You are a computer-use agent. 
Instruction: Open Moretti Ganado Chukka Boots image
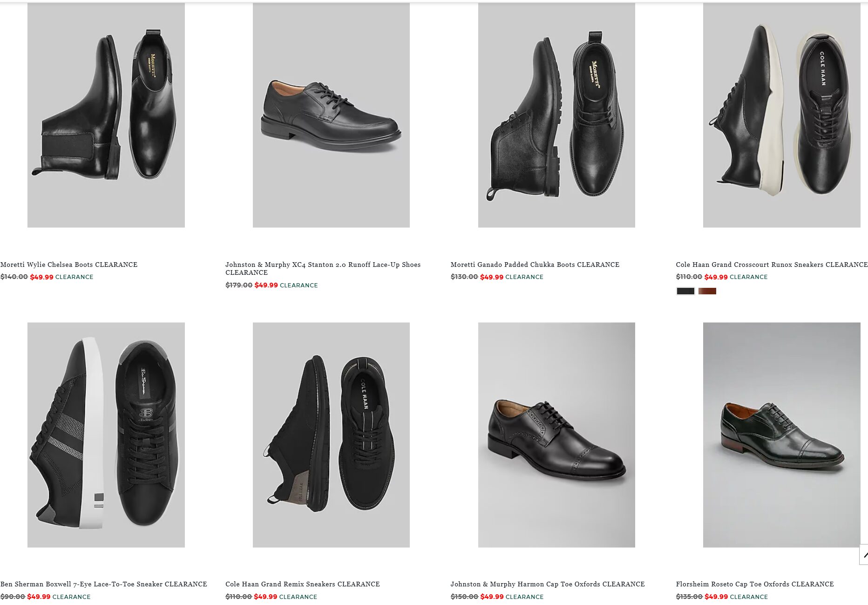[556, 115]
